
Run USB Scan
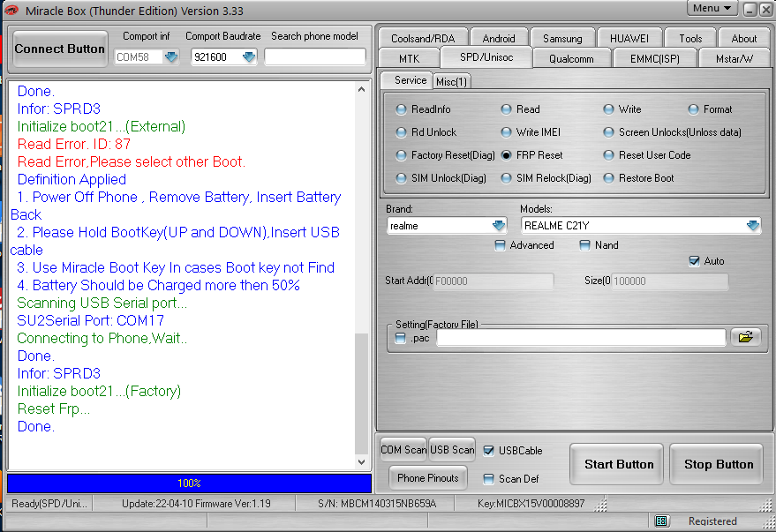pyautogui.click(x=452, y=449)
